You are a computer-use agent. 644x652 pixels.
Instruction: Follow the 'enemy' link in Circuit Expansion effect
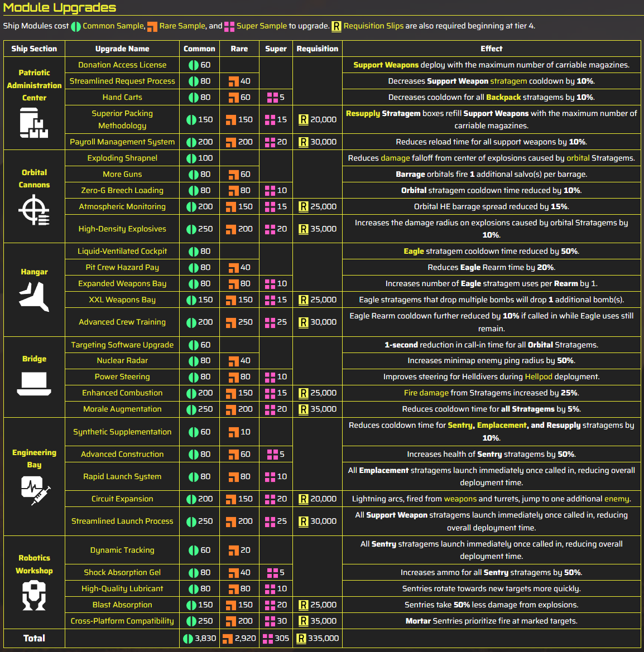(x=616, y=499)
